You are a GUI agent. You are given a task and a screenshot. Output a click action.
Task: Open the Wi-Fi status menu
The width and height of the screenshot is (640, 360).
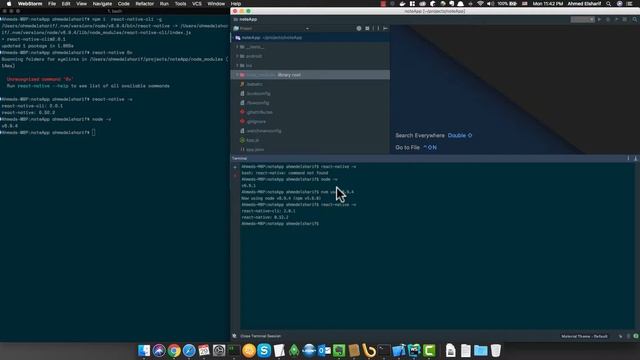tap(480, 4)
